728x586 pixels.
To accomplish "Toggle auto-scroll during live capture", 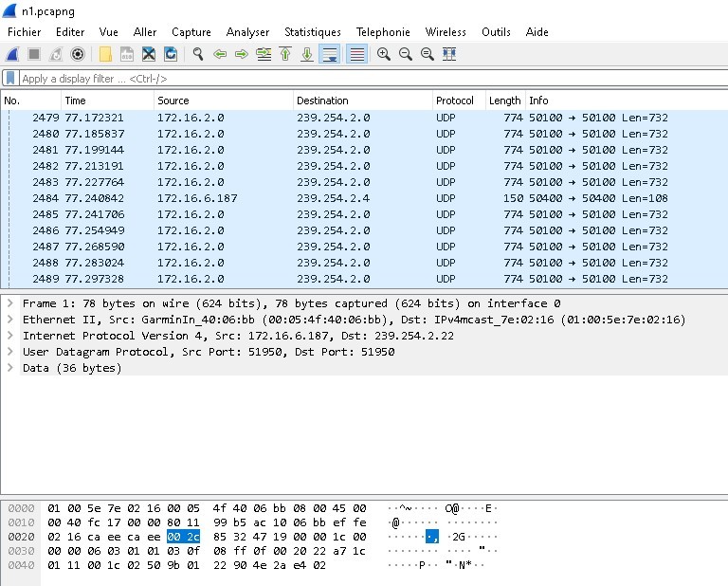I will pos(330,54).
